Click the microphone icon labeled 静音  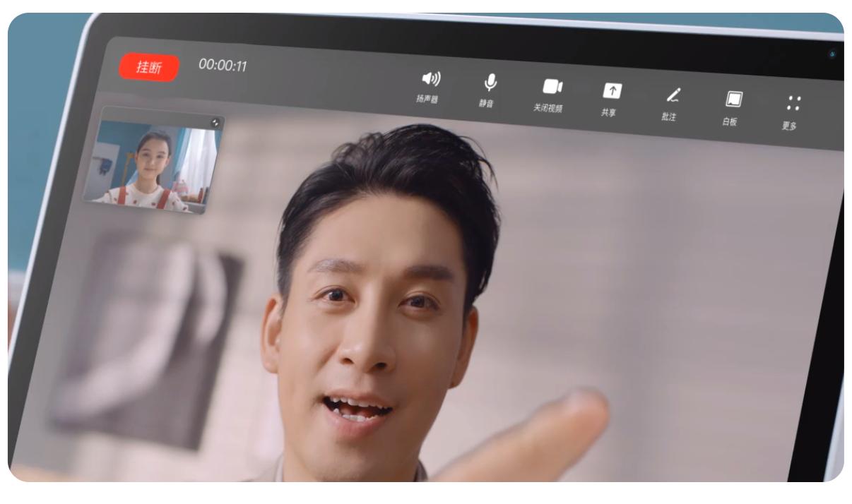(491, 82)
